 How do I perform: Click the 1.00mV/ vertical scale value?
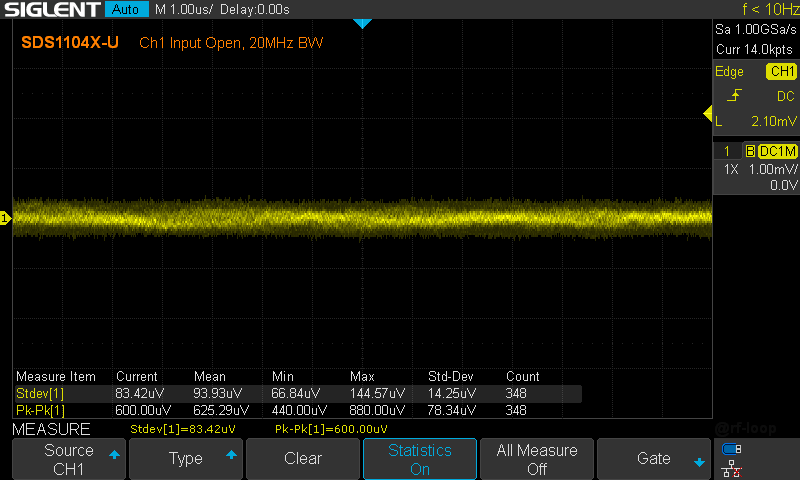coord(772,169)
